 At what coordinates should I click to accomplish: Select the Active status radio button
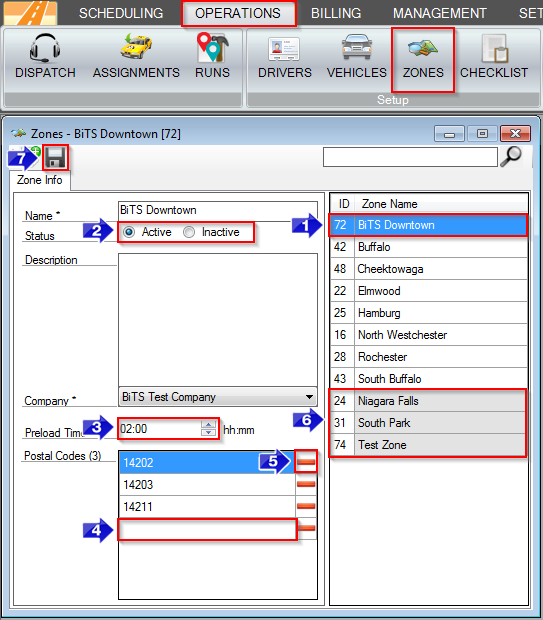(x=129, y=232)
